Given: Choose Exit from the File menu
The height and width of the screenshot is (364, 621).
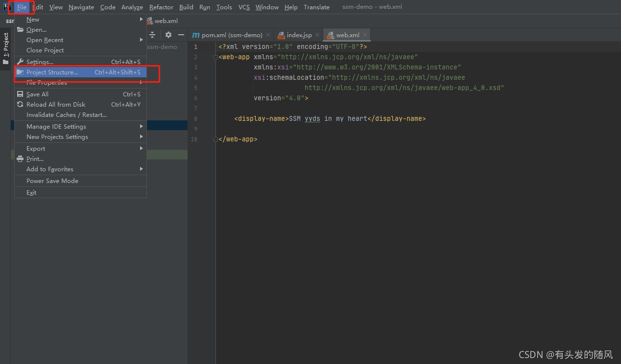Looking at the screenshot, I should tap(81, 193).
